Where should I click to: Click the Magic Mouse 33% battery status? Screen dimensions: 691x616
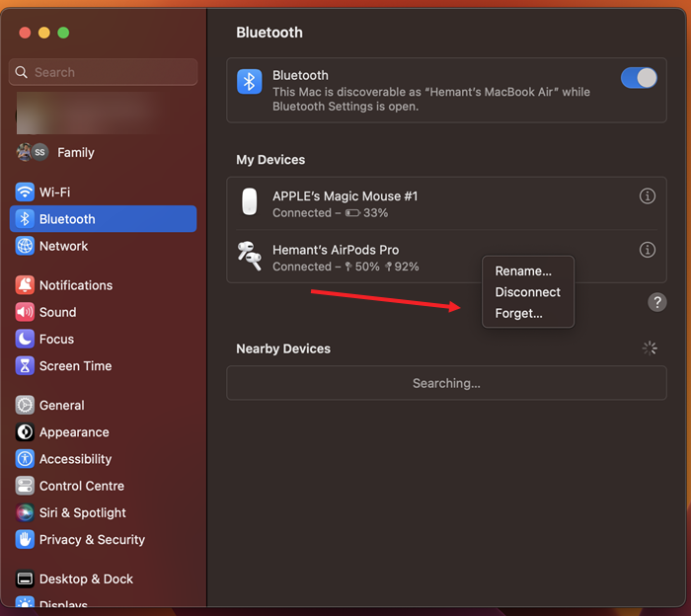tap(330, 213)
